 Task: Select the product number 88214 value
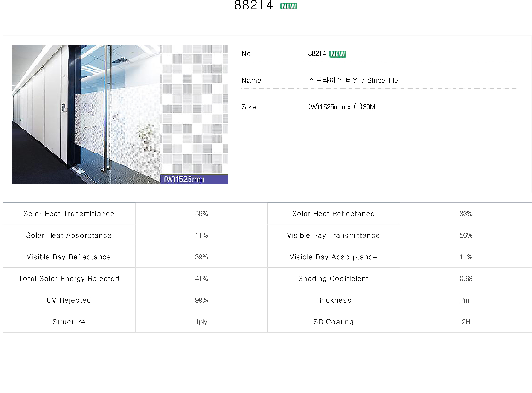pos(317,53)
